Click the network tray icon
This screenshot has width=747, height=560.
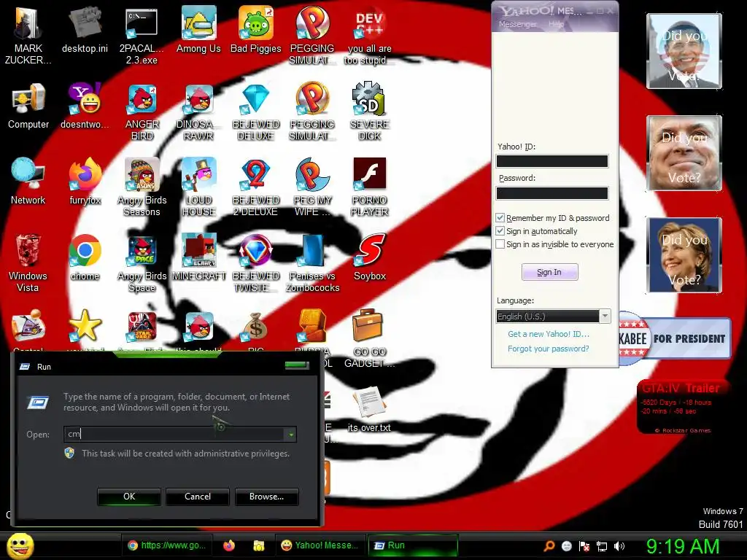[x=602, y=546]
